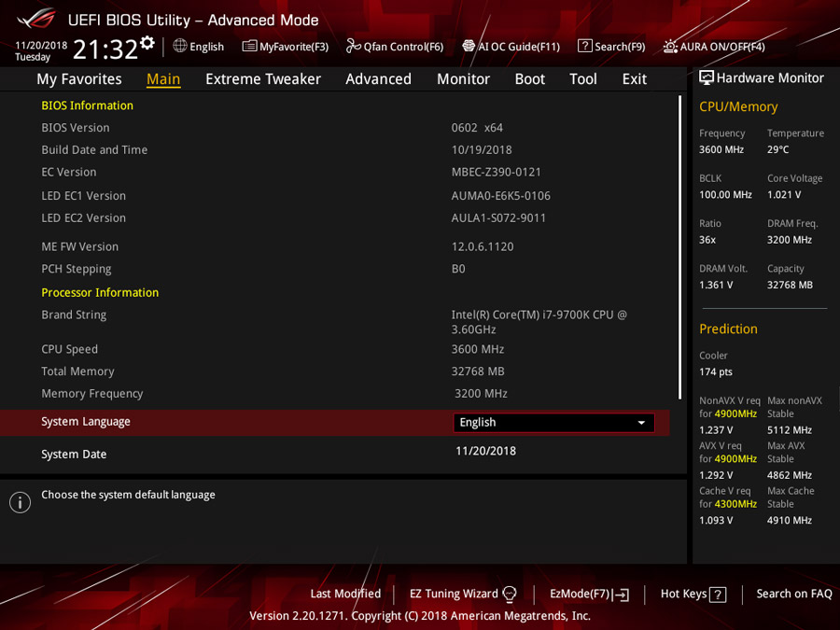840x630 pixels.
Task: Click the Total Memory label
Action: point(77,371)
